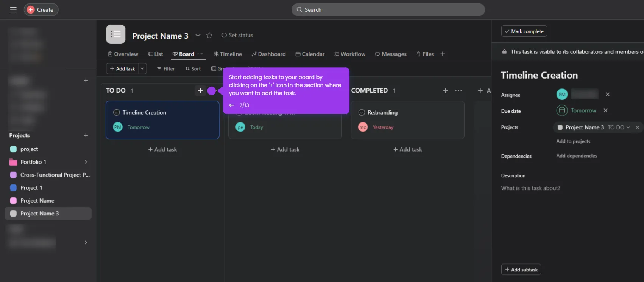Image resolution: width=644 pixels, height=282 pixels.
Task: Click Set status
Action: pos(237,35)
